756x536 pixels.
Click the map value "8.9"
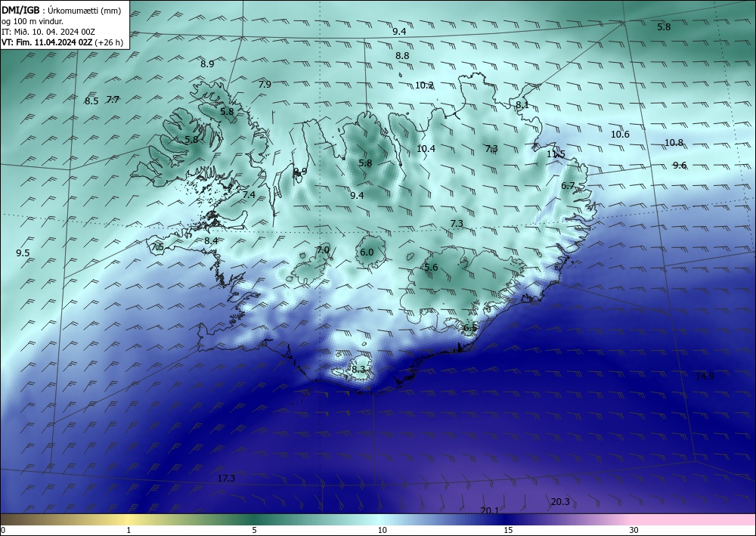tap(207, 64)
